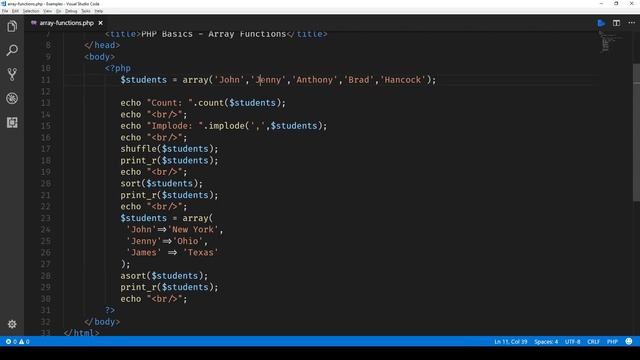
Task: Click Ln 11, Col 39 in status bar
Action: pyautogui.click(x=511, y=342)
